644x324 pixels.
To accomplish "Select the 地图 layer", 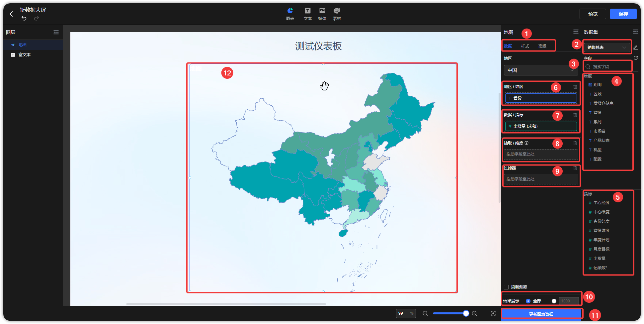I will pyautogui.click(x=33, y=45).
